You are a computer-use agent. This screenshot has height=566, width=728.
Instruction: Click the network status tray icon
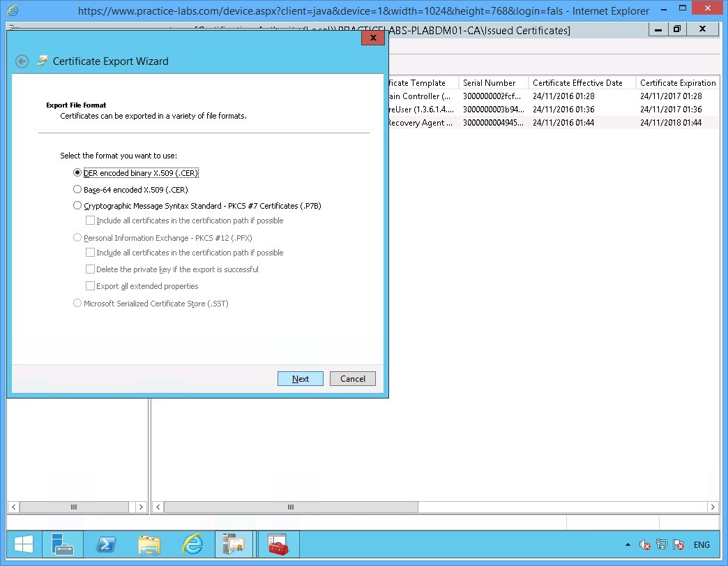click(x=661, y=545)
